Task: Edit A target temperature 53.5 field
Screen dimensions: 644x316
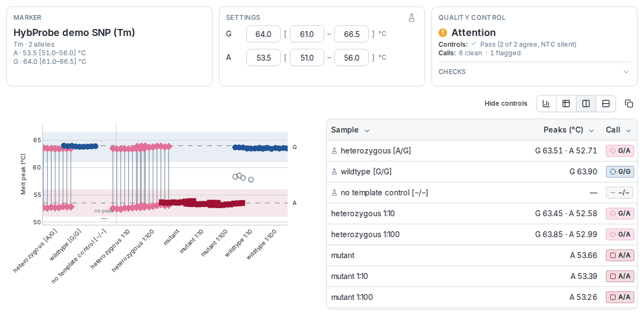Action: click(264, 57)
